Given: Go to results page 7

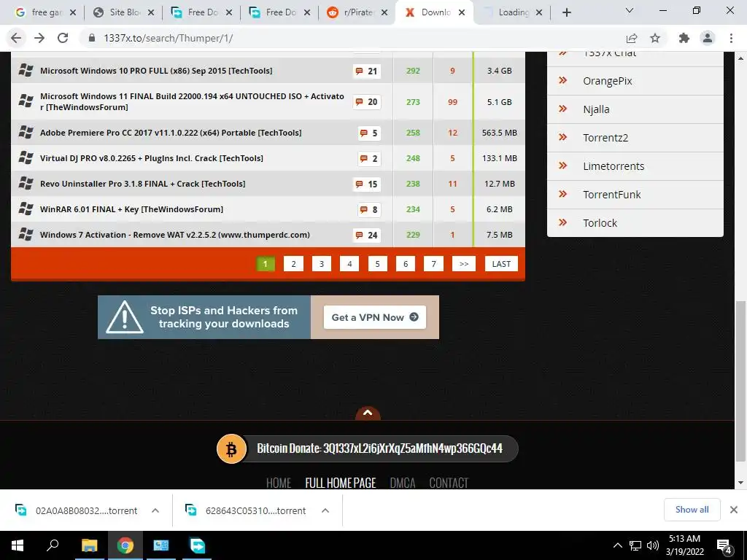Looking at the screenshot, I should point(433,264).
